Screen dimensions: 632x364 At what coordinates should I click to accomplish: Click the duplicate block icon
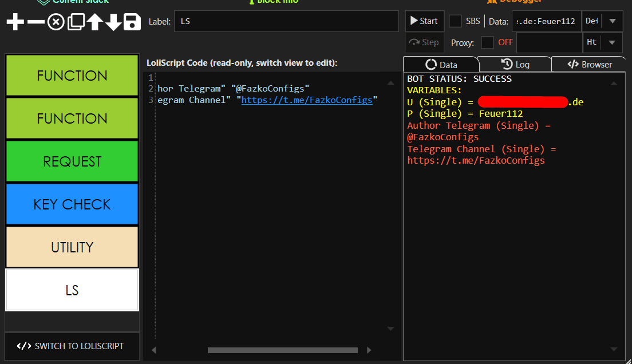(x=75, y=21)
